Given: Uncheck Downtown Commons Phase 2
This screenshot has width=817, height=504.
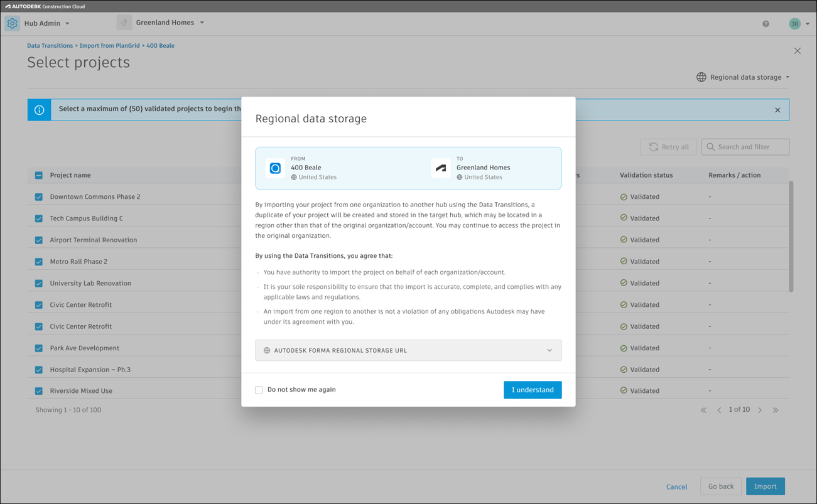Looking at the screenshot, I should tap(39, 196).
